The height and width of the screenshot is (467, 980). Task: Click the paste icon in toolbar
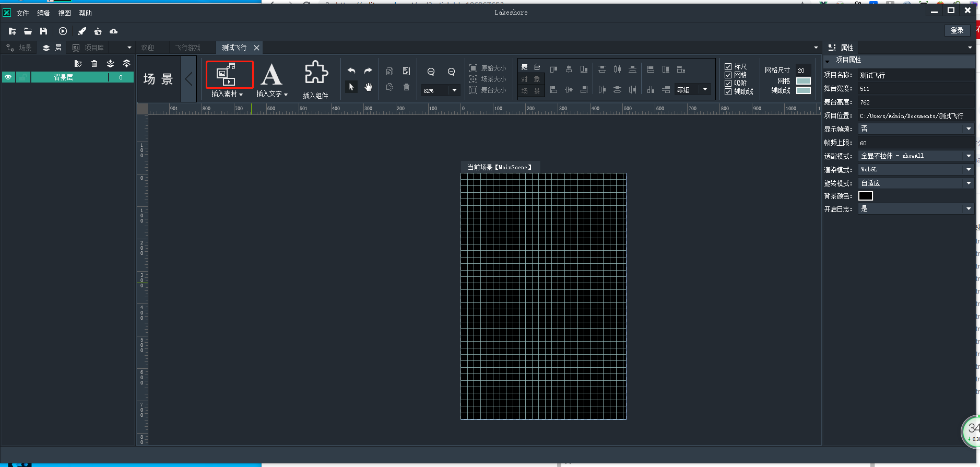pos(406,71)
